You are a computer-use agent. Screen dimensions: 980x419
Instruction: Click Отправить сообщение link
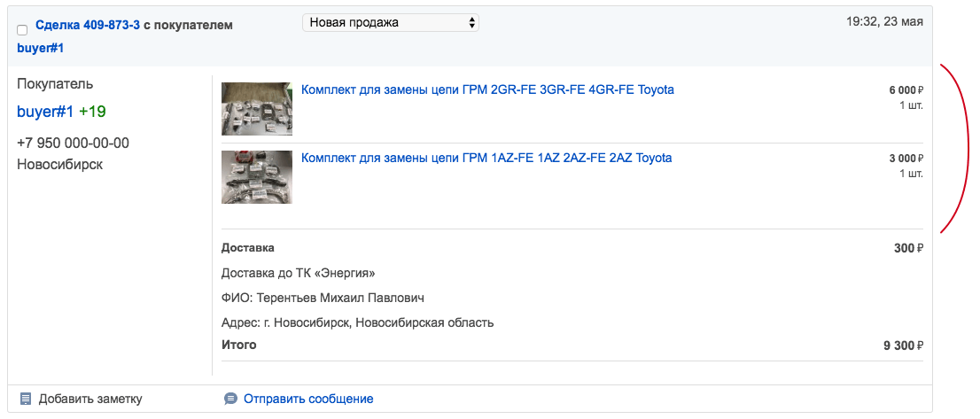pos(308,399)
